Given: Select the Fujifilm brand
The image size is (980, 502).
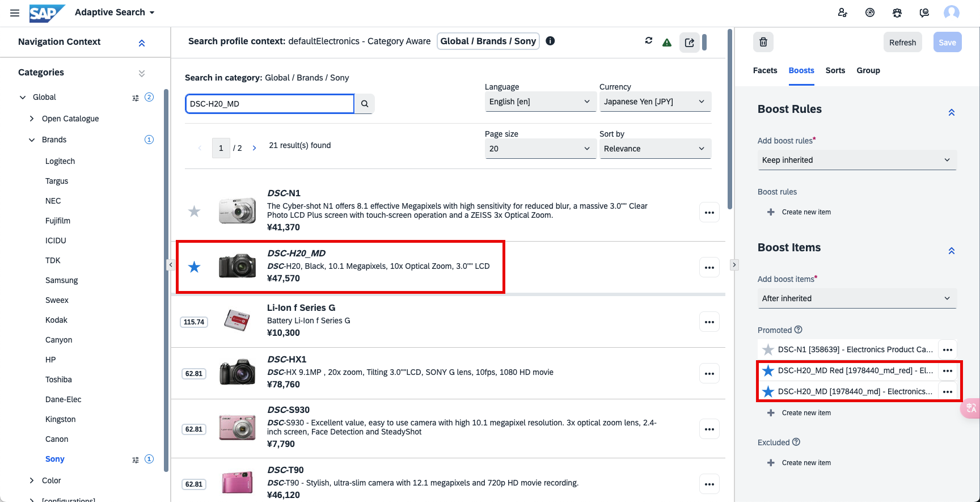Looking at the screenshot, I should tap(58, 221).
